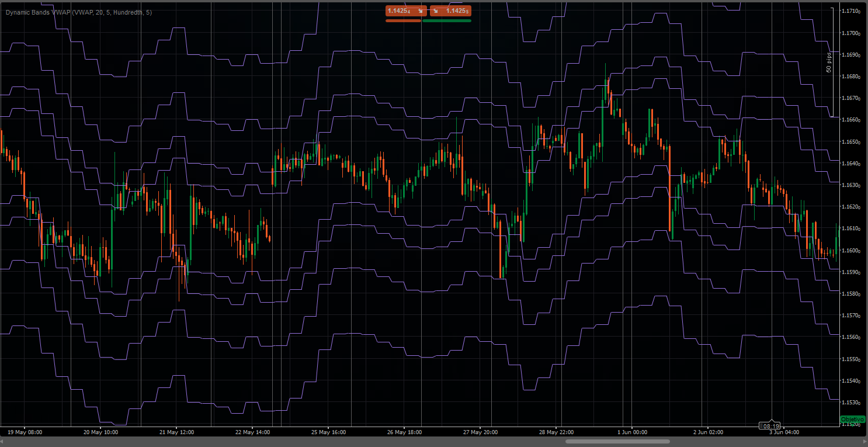Click the 21 May 12:00 time label
868x447 pixels.
(x=176, y=432)
